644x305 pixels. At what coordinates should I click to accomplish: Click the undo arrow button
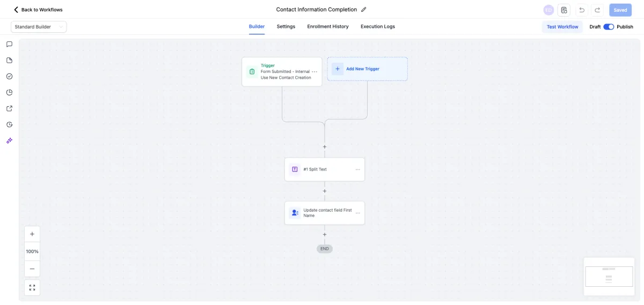(582, 10)
